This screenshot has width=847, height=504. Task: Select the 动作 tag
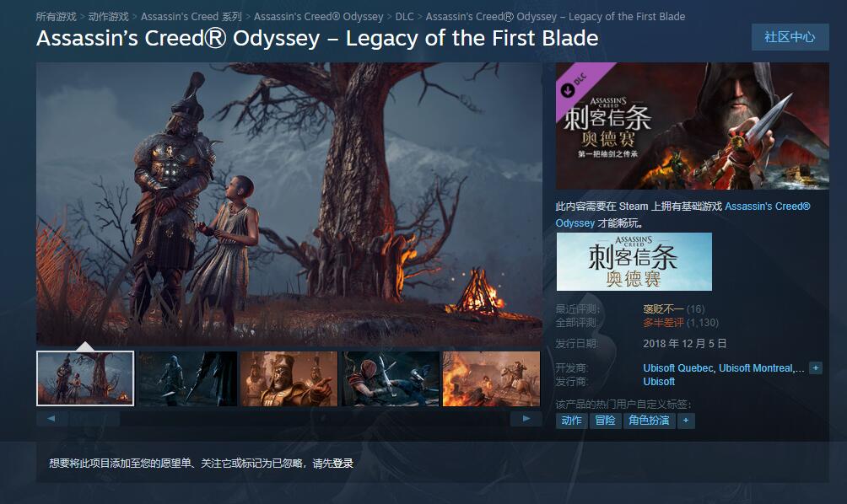pyautogui.click(x=571, y=421)
